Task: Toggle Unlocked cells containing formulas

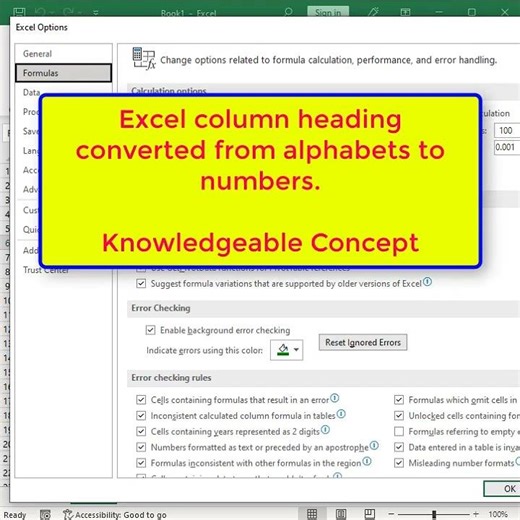Action: [x=399, y=415]
